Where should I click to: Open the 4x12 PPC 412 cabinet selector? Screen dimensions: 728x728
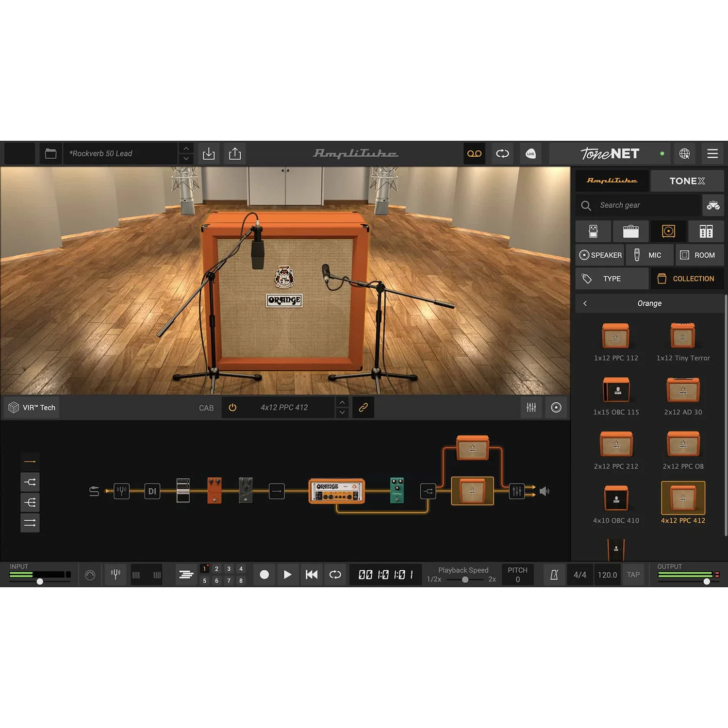[x=284, y=408]
